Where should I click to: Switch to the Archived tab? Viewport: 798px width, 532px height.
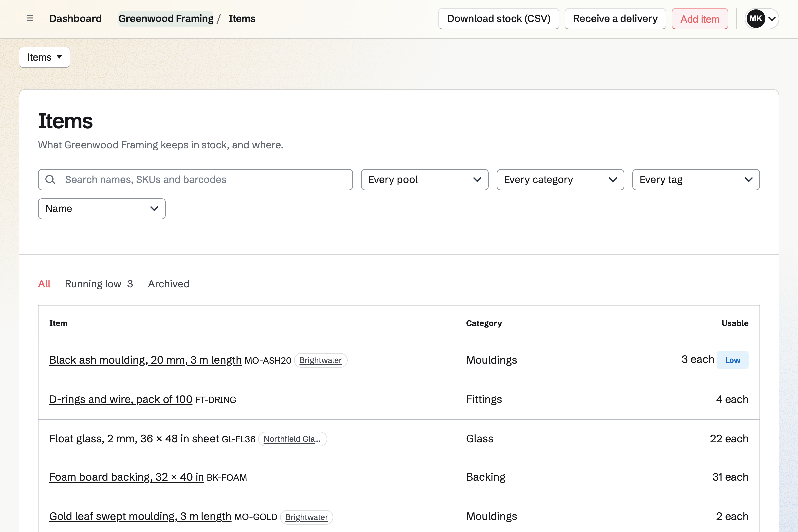[168, 284]
